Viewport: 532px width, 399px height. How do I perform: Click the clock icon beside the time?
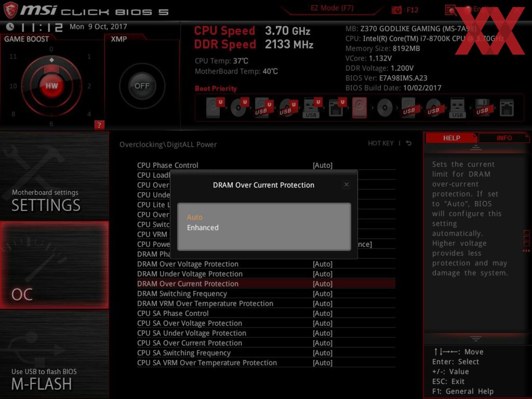pyautogui.click(x=10, y=27)
